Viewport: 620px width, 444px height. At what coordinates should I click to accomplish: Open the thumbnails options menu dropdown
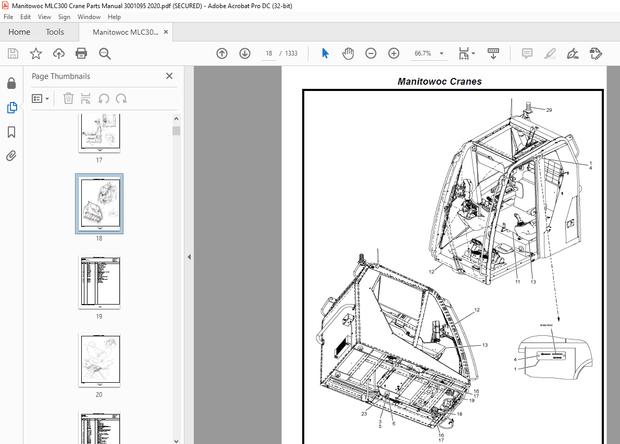40,98
